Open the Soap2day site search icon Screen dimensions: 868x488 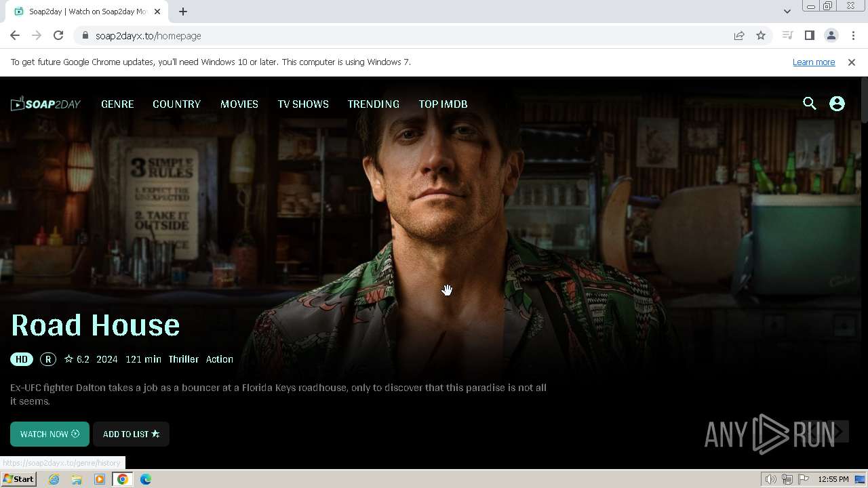click(809, 104)
